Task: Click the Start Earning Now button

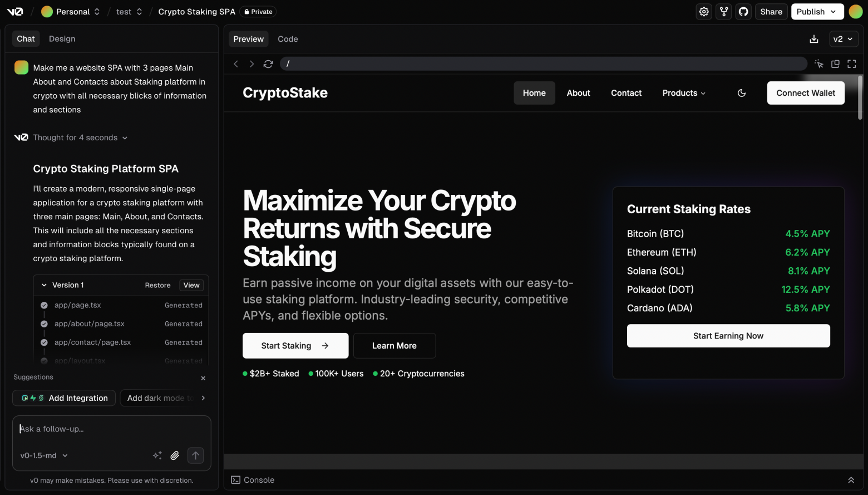Action: click(728, 336)
